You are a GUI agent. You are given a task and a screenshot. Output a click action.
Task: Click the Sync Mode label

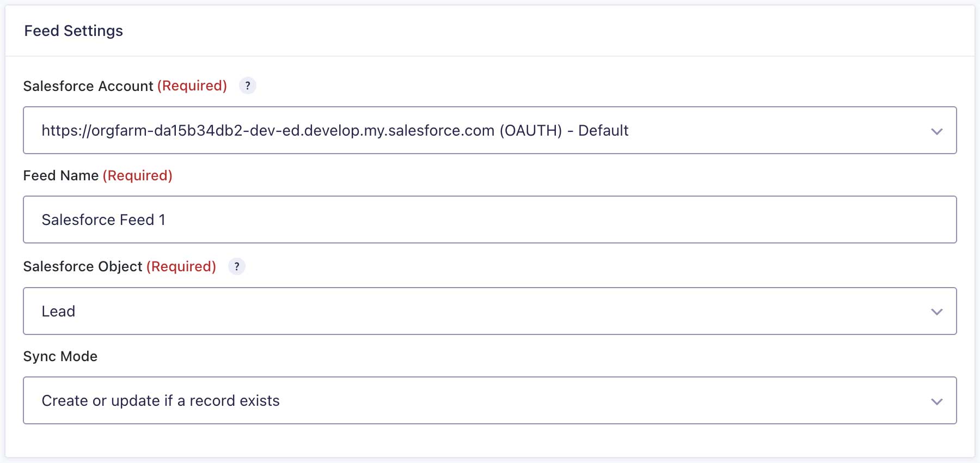[x=60, y=356]
